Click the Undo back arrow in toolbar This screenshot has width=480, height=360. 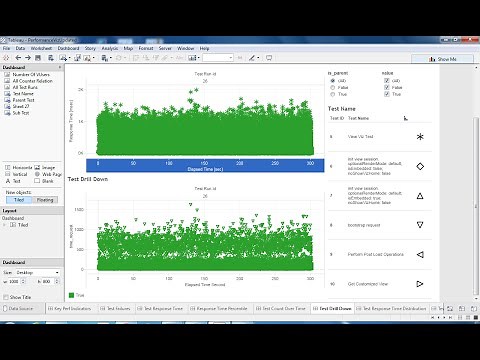[x=18, y=58]
